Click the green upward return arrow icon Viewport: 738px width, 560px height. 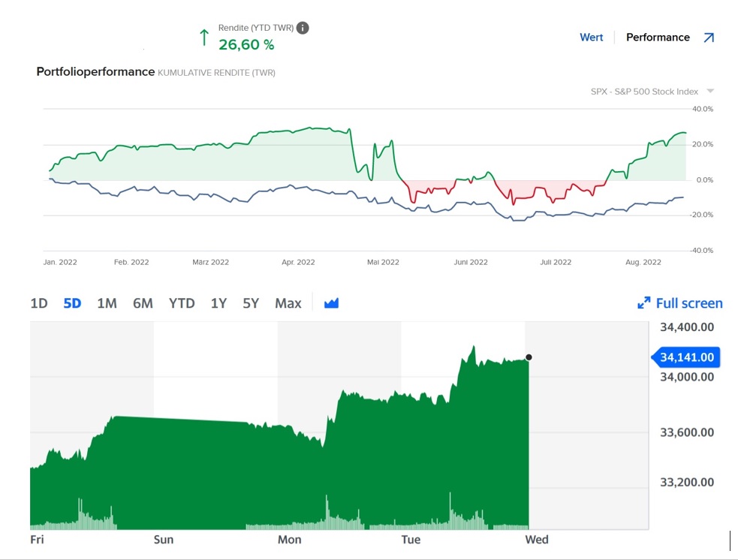coord(203,37)
